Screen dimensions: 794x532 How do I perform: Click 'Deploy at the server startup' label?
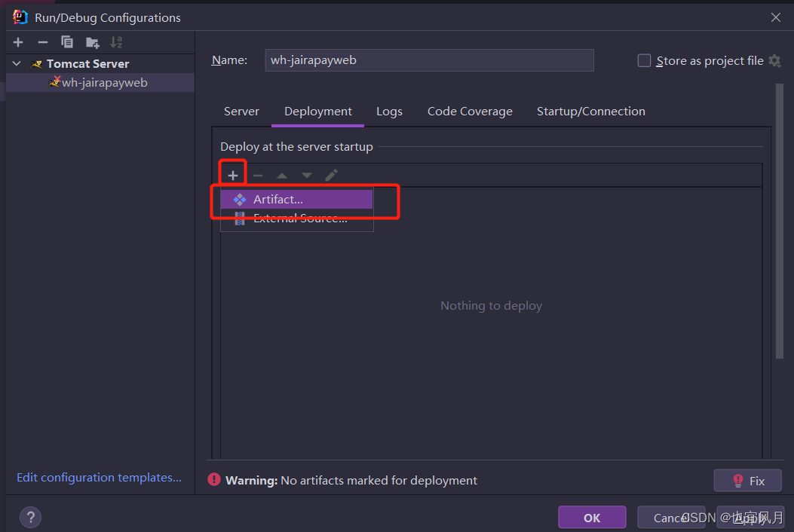297,147
